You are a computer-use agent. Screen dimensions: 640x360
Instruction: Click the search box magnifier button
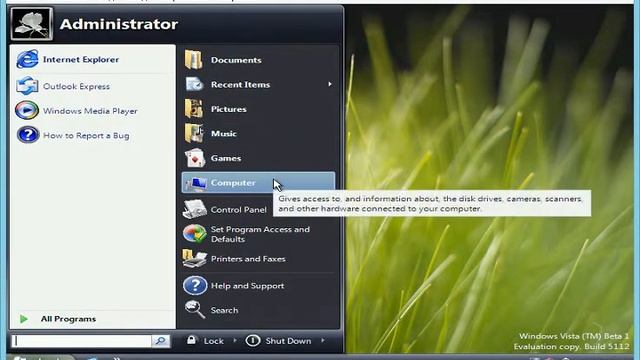pyautogui.click(x=161, y=340)
